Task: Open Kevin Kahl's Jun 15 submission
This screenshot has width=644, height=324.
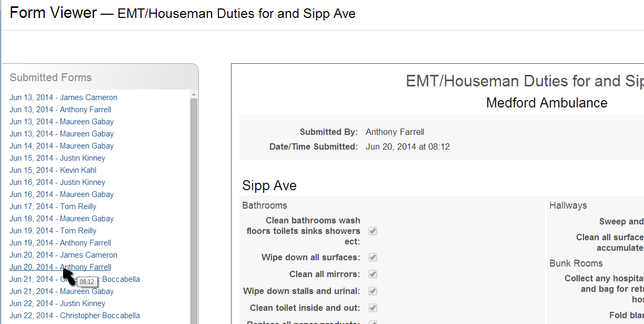Action: tap(53, 170)
